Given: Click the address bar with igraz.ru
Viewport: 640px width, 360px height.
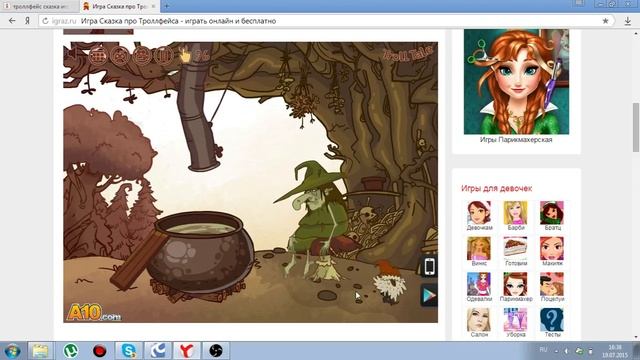Looking at the screenshot, I should click(x=327, y=21).
